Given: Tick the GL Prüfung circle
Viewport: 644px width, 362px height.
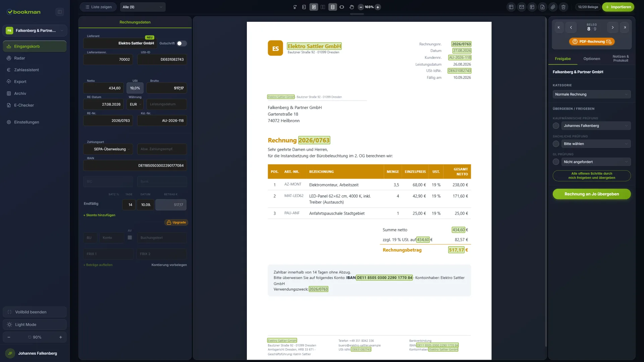Looking at the screenshot, I should point(556,162).
